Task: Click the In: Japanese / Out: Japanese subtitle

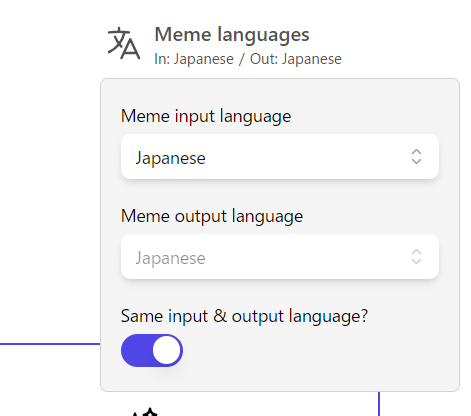Action: (x=248, y=59)
